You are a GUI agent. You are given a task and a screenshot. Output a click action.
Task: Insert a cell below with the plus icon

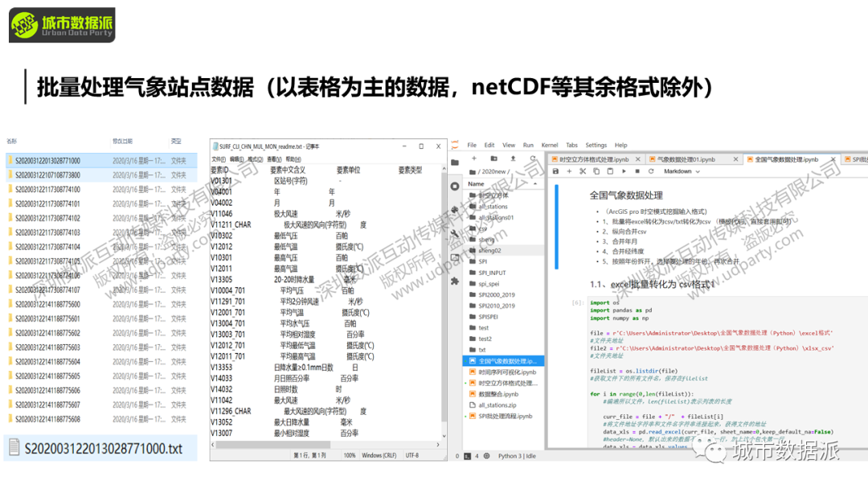[x=569, y=171]
